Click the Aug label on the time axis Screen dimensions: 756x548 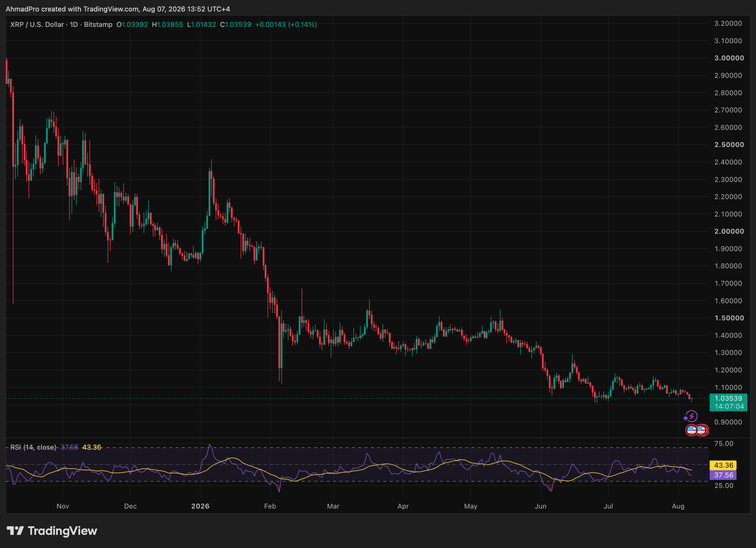(678, 506)
